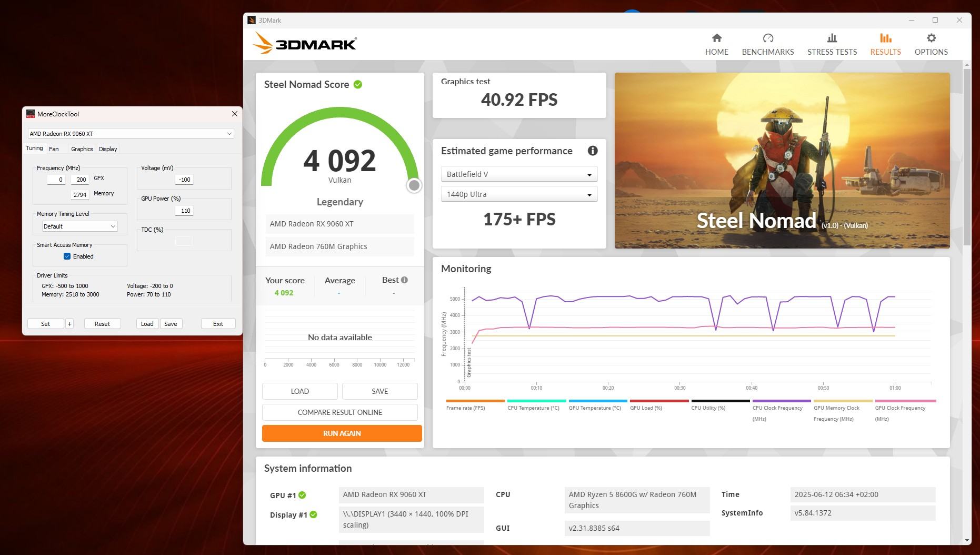The image size is (980, 555).
Task: Click the 3DMark vertical scrollbar thumb
Action: 966,156
